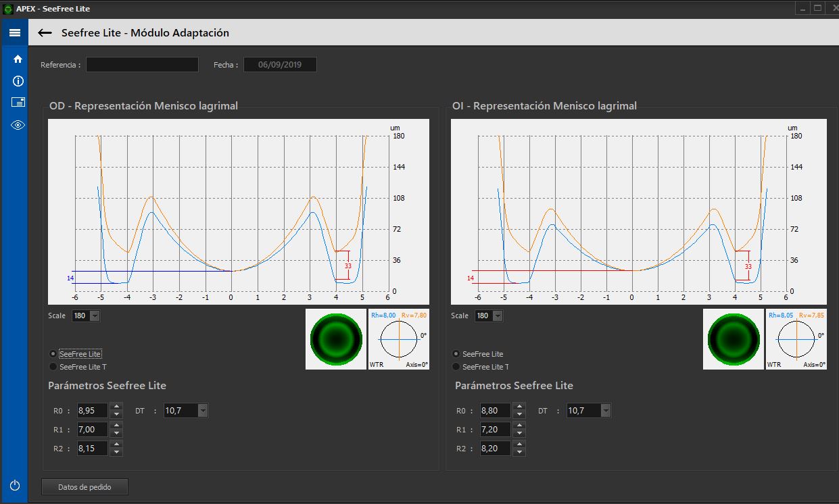Image resolution: width=839 pixels, height=504 pixels.
Task: Click OD green fluorescein lens thumbnail
Action: (x=336, y=339)
